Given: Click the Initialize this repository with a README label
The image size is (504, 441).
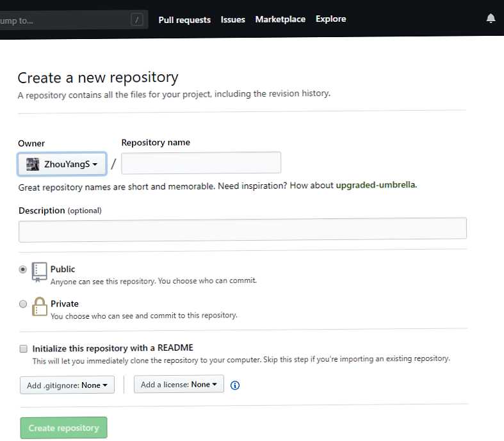Looking at the screenshot, I should point(113,348).
